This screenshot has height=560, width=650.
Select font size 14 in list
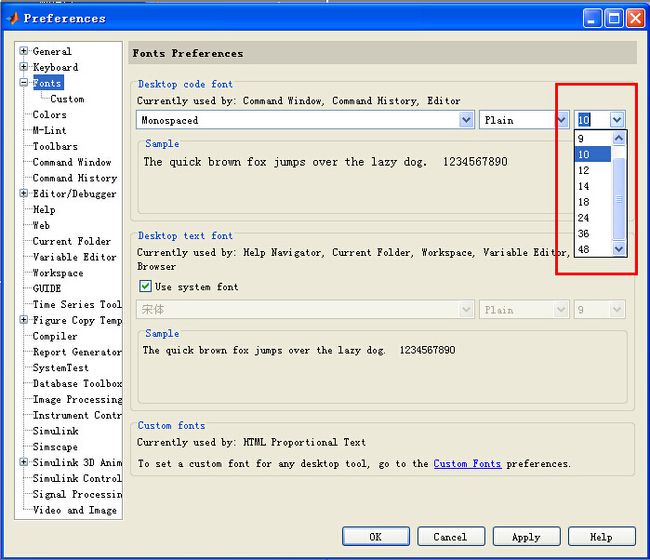593,186
